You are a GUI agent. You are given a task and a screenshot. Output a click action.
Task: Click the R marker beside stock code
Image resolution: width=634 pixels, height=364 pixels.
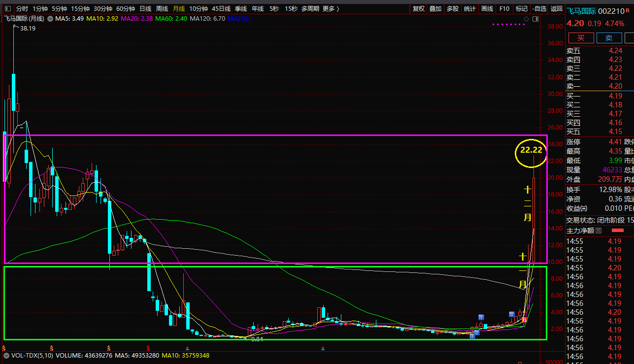(628, 11)
